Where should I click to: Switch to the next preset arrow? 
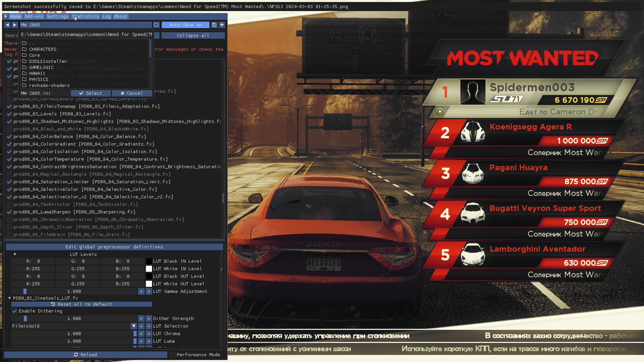(14, 25)
